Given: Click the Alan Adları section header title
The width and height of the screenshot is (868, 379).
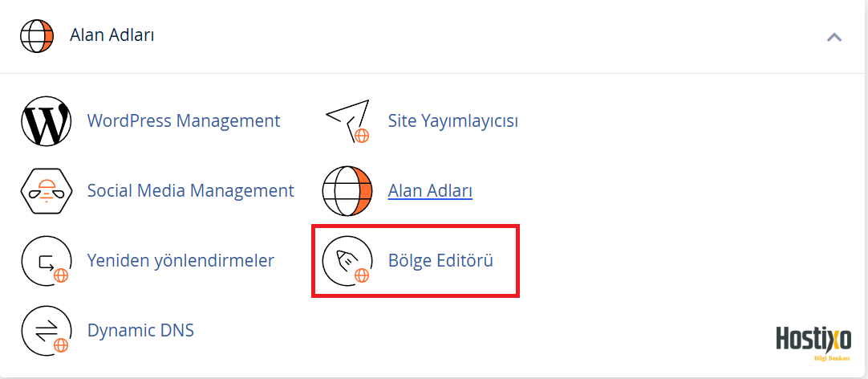Looking at the screenshot, I should pos(112,36).
